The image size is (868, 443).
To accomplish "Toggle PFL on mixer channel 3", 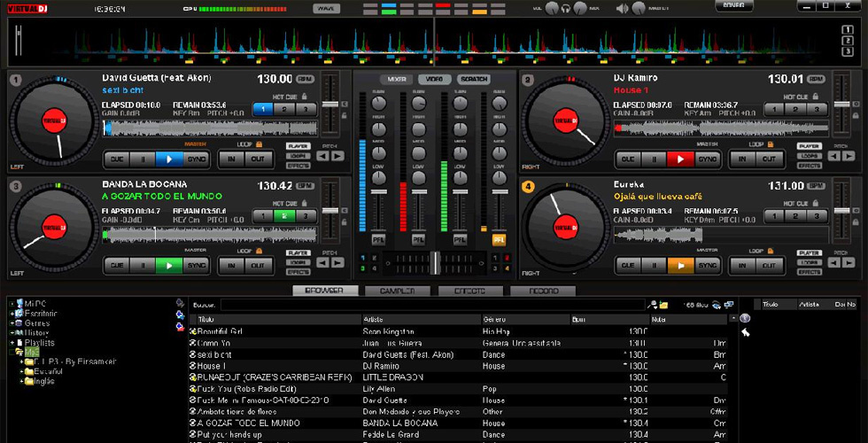I will (x=460, y=240).
